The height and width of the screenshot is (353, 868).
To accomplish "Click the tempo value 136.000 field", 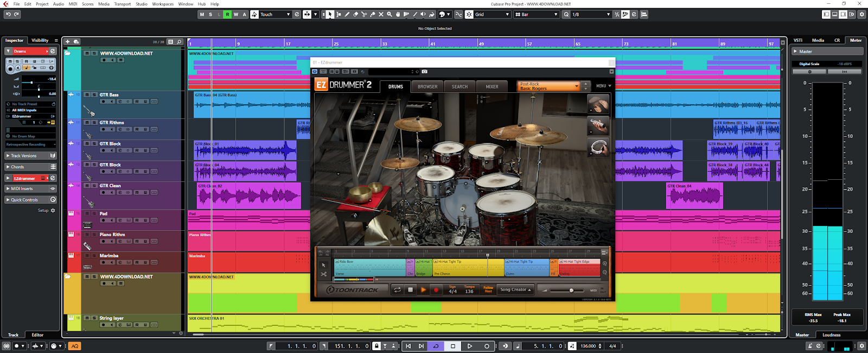I will click(x=588, y=346).
